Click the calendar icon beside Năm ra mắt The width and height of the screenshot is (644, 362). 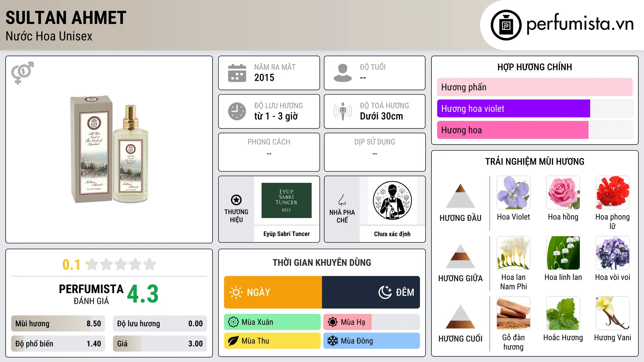[237, 73]
